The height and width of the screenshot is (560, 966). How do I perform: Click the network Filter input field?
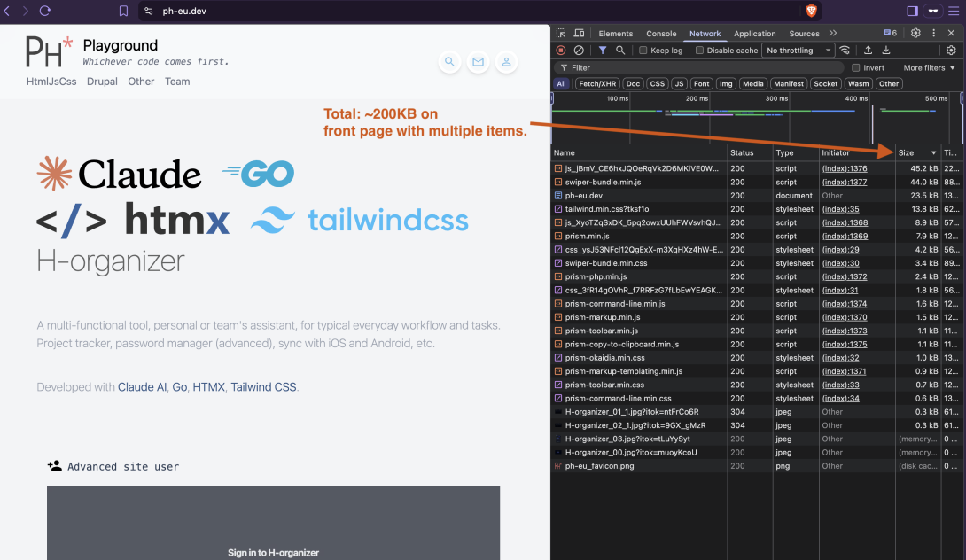pyautogui.click(x=698, y=67)
